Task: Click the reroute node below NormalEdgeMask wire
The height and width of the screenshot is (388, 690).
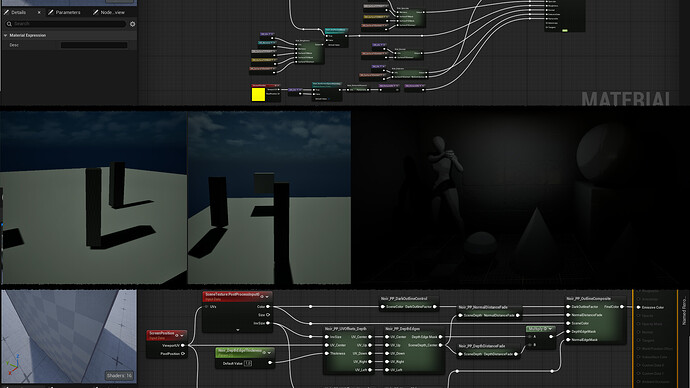Action: click(x=552, y=371)
